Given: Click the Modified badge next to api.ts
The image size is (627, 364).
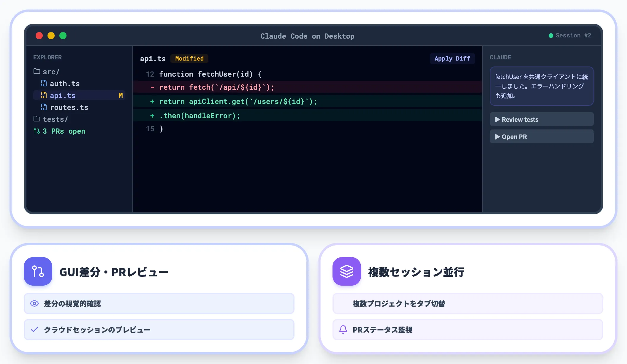Looking at the screenshot, I should coord(189,58).
